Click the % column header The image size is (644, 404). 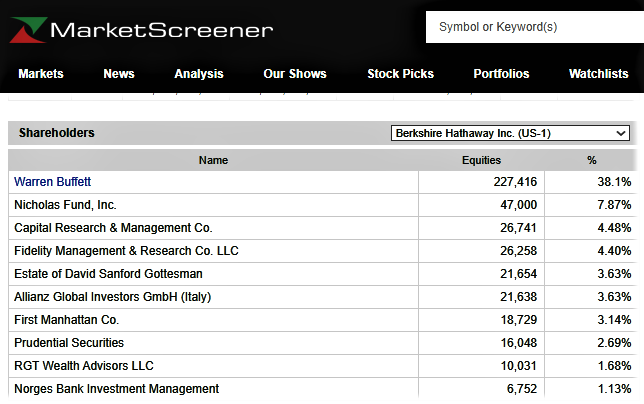[591, 160]
